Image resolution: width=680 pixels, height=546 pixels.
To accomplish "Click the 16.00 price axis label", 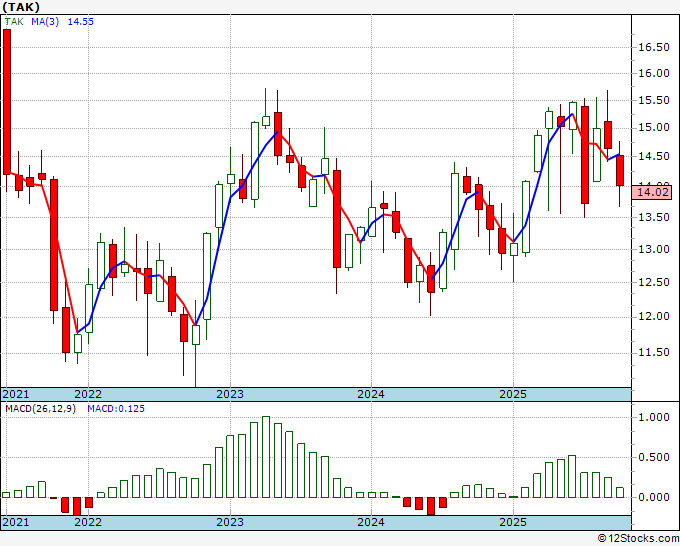I will [654, 73].
